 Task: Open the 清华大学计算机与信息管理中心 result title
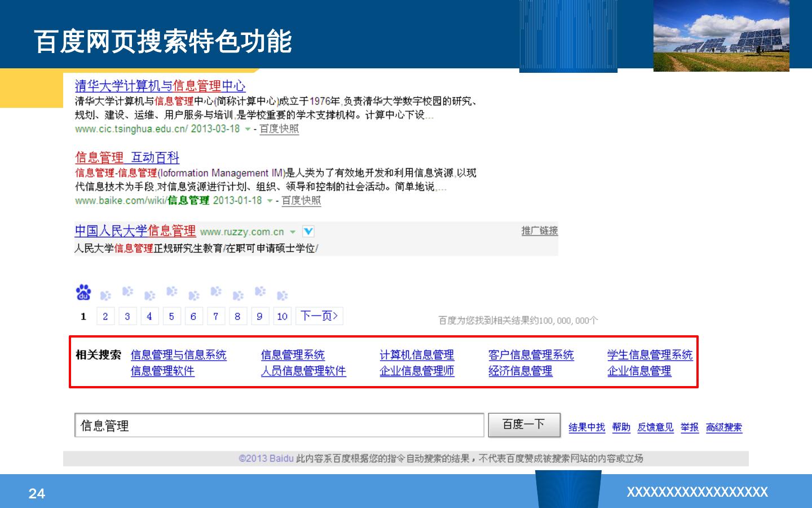click(x=160, y=86)
